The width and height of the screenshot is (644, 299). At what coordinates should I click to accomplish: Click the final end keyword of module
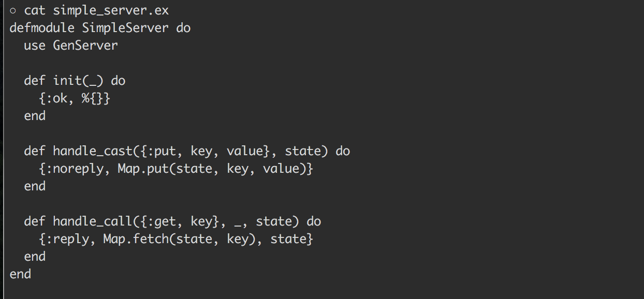click(x=20, y=274)
